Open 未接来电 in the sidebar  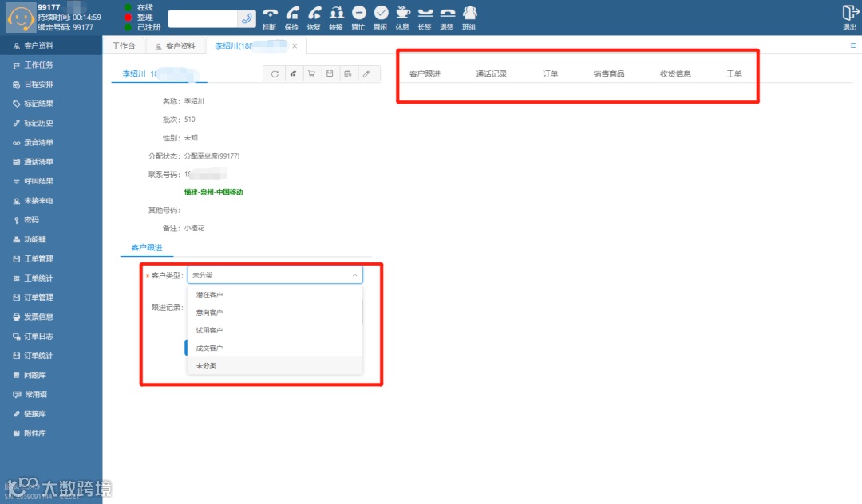(51, 200)
